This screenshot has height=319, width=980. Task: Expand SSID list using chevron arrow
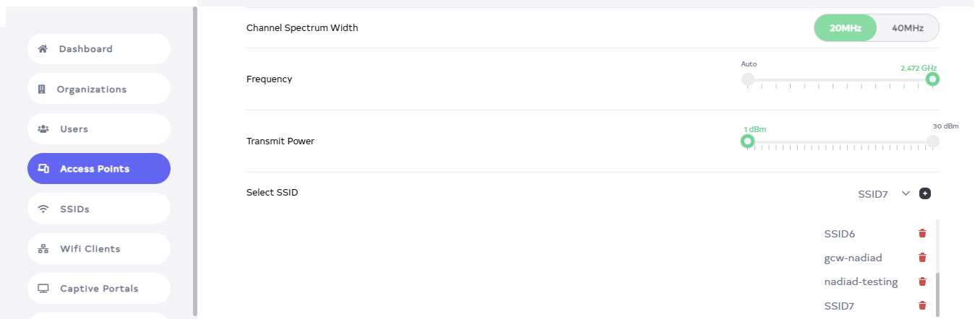[x=906, y=193]
